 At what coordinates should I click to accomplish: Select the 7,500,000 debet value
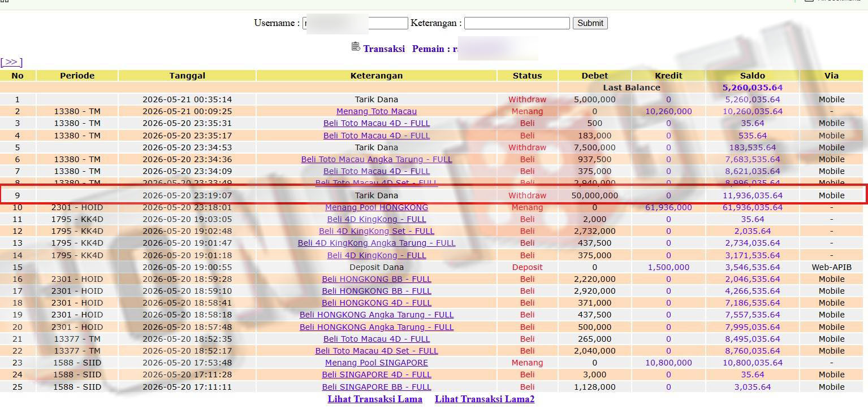(595, 147)
